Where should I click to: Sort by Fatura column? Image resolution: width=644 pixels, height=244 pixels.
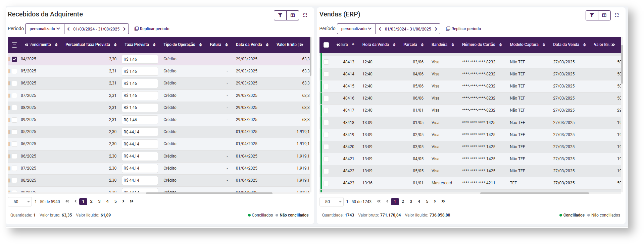point(227,45)
